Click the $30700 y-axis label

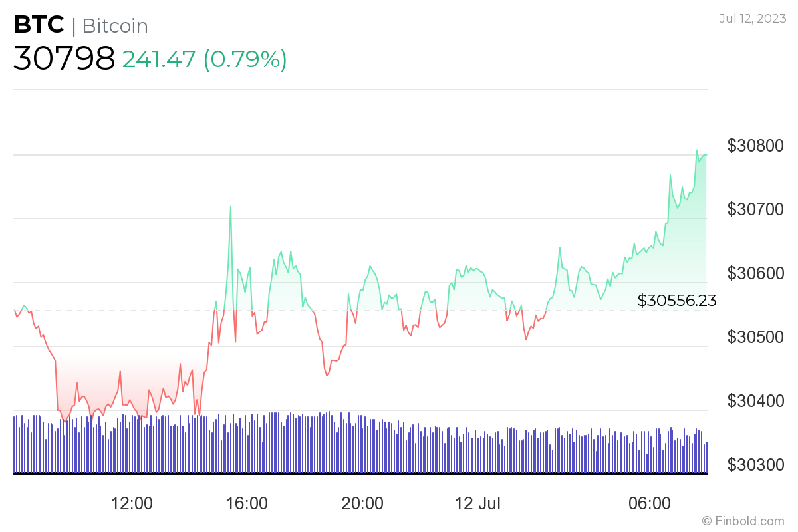pos(755,209)
